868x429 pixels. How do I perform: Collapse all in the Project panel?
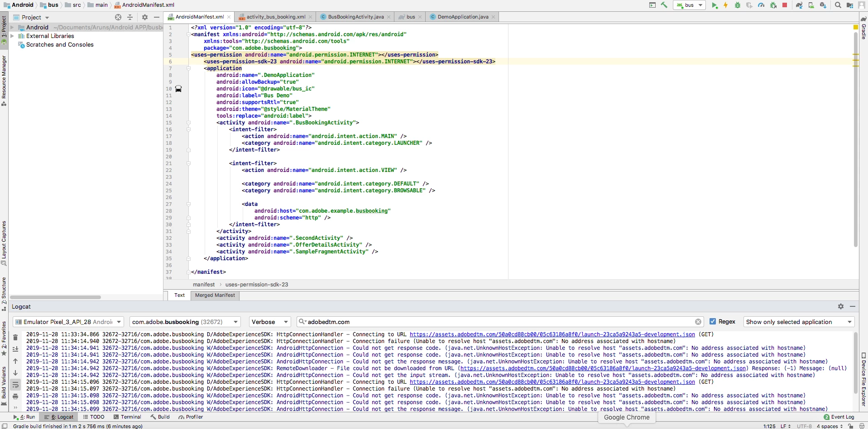(130, 17)
